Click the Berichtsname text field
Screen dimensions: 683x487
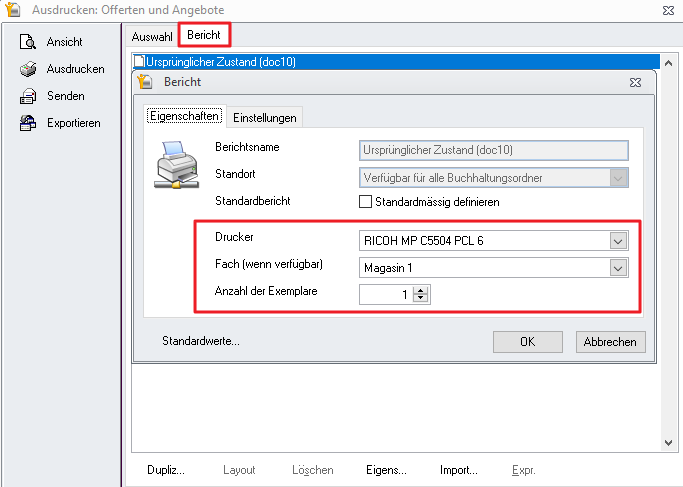(x=493, y=151)
